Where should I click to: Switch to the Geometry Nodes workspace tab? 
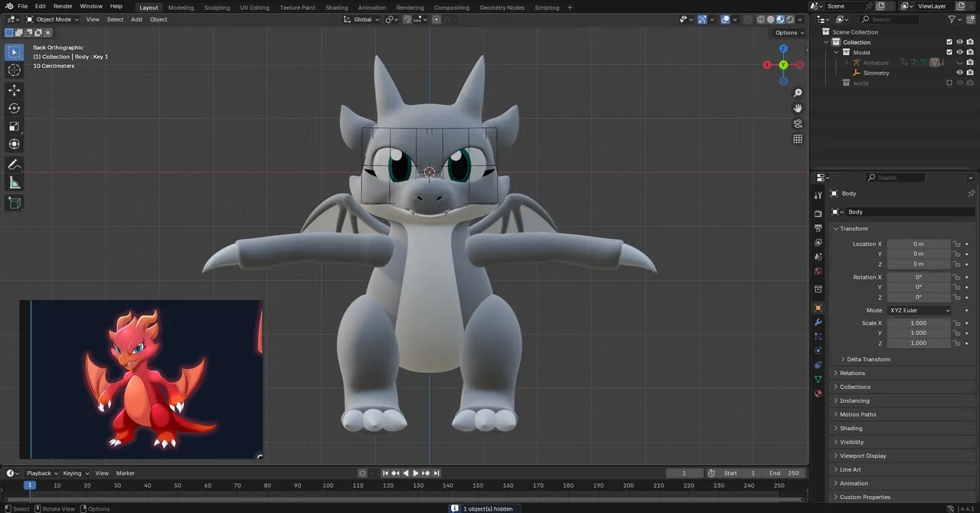pyautogui.click(x=502, y=7)
